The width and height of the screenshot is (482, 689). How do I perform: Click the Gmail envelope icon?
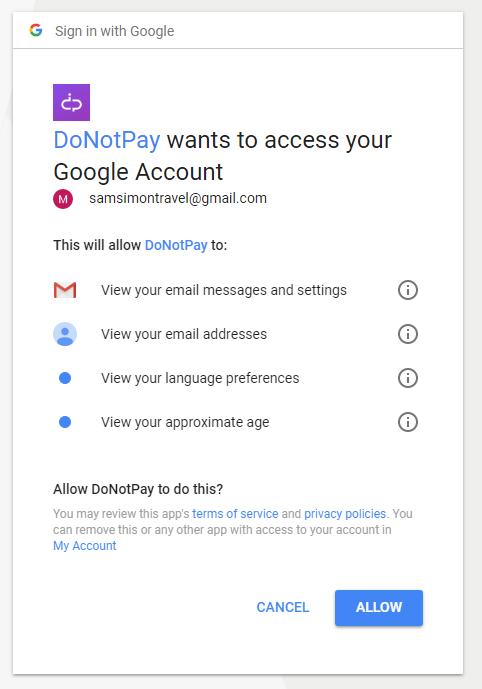(65, 290)
